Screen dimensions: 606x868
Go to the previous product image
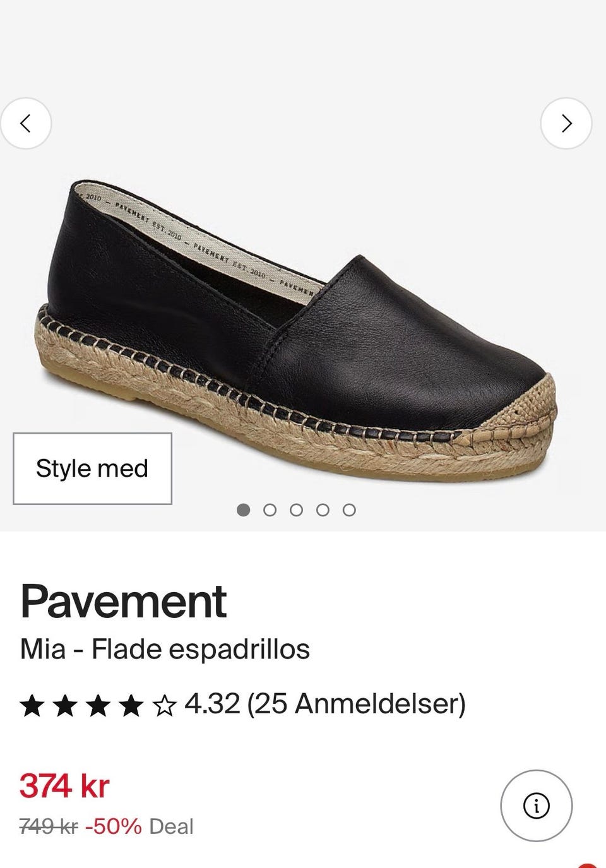pyautogui.click(x=25, y=123)
